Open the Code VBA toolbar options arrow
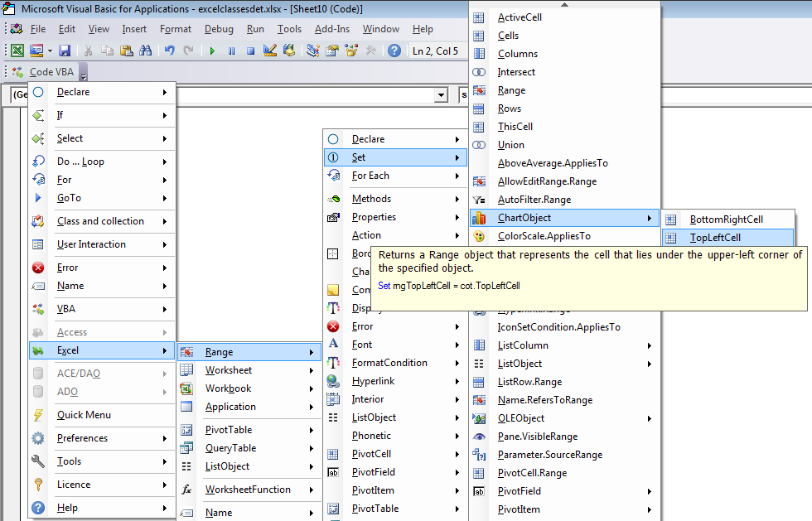This screenshot has height=521, width=812. point(84,72)
